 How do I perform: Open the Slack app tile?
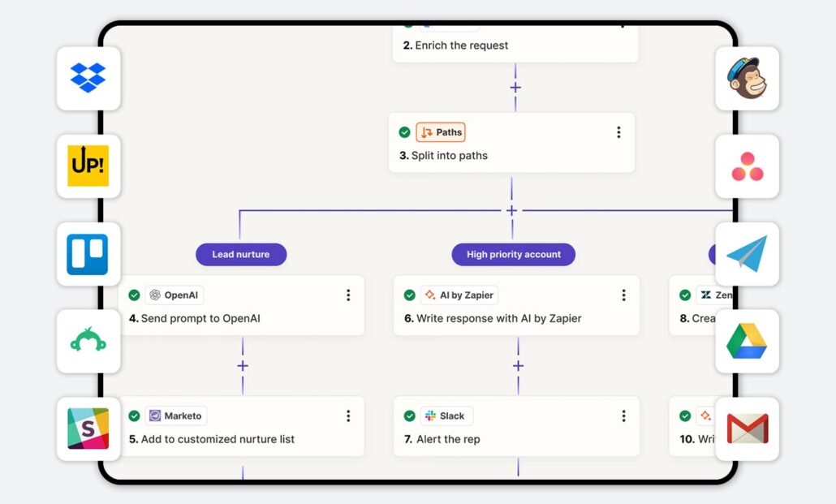point(88,429)
